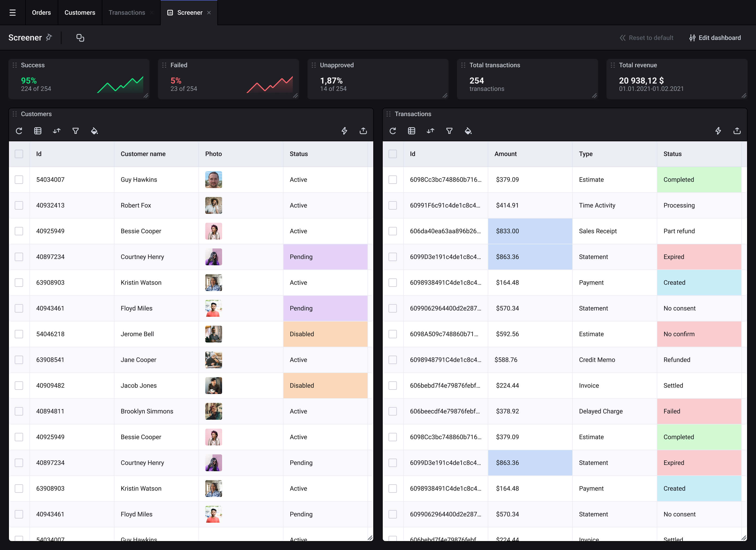Click sort icon in Transactions toolbar

click(430, 131)
